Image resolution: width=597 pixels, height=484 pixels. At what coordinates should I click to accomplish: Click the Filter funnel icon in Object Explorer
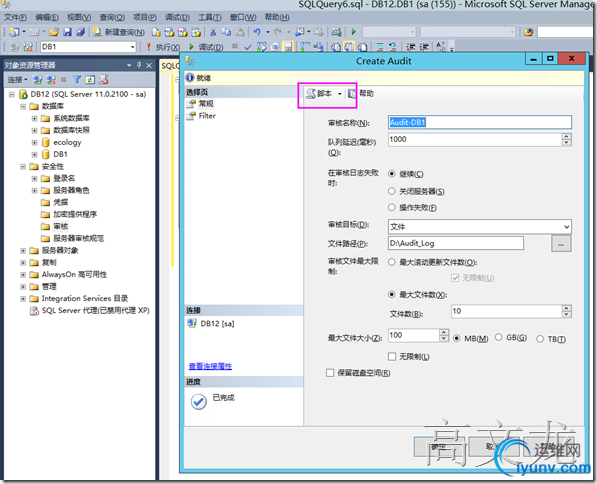click(x=77, y=80)
